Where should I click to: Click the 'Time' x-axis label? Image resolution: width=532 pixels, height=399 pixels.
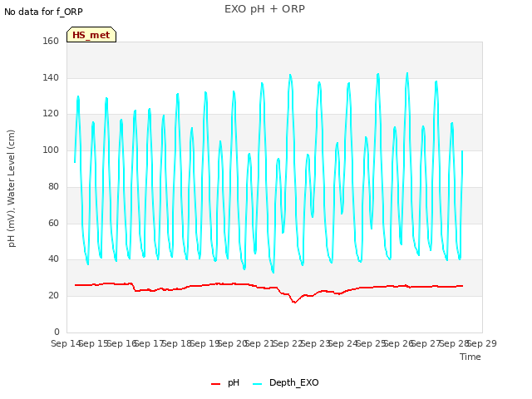click(470, 357)
